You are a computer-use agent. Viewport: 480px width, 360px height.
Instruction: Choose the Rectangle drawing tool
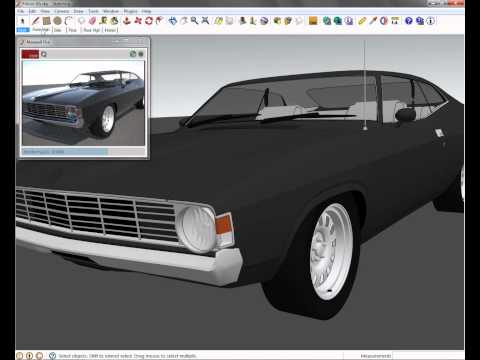click(46, 21)
